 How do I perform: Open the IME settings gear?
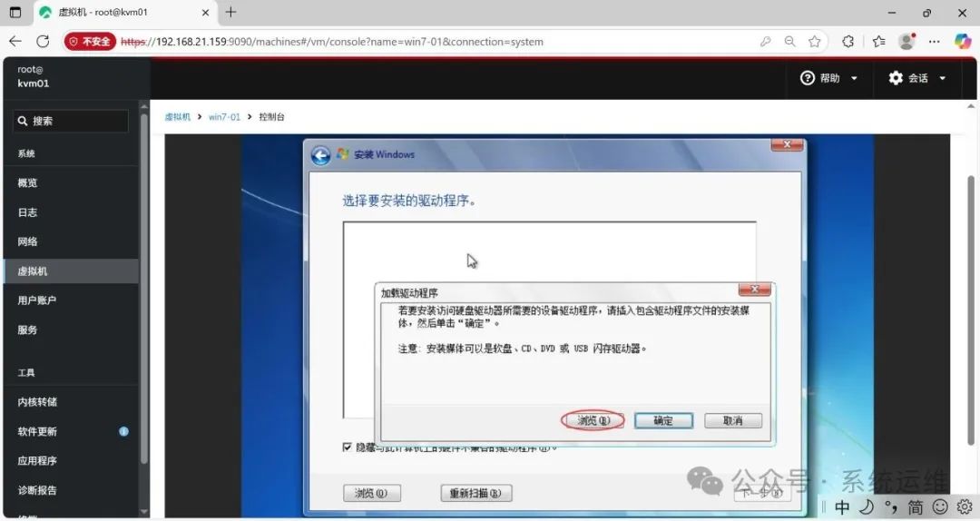pyautogui.click(x=965, y=506)
